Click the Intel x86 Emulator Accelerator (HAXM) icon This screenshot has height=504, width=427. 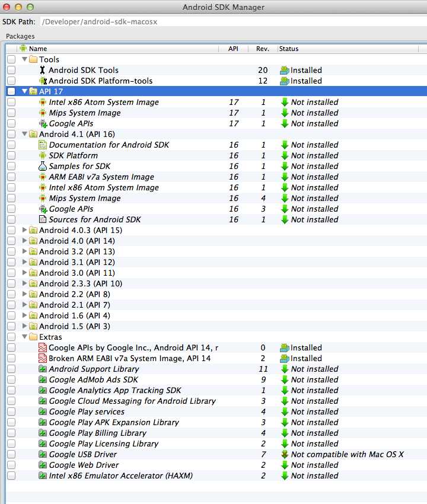pyautogui.click(x=43, y=476)
